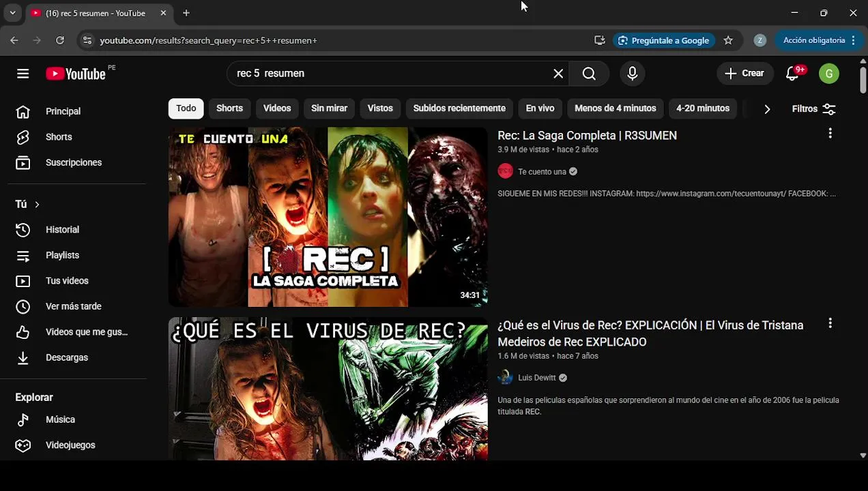Bookmark this page with the star
868x491 pixels.
pos(728,40)
